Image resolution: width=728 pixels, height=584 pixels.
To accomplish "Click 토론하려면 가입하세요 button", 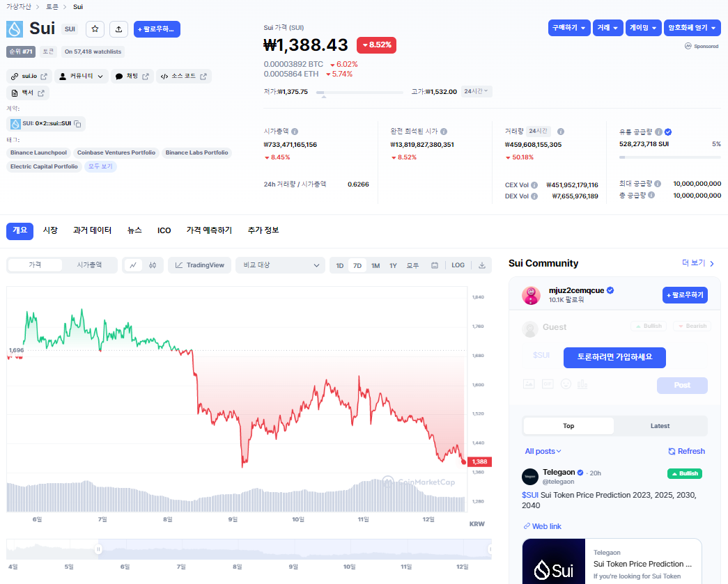I will [614, 357].
